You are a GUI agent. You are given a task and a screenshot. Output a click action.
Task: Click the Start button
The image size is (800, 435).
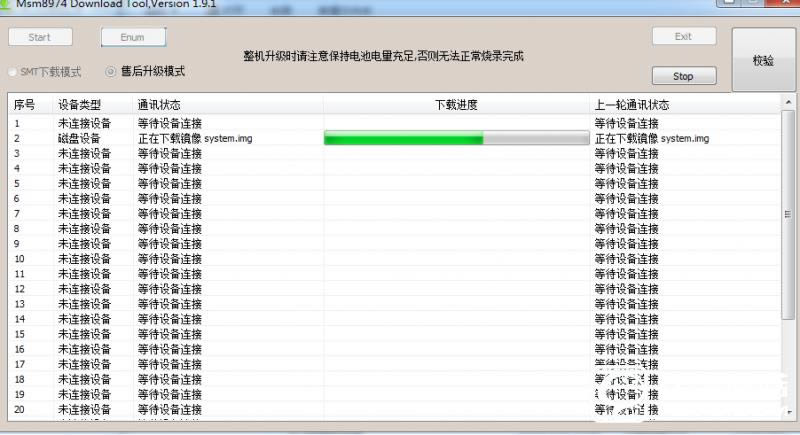pos(40,37)
